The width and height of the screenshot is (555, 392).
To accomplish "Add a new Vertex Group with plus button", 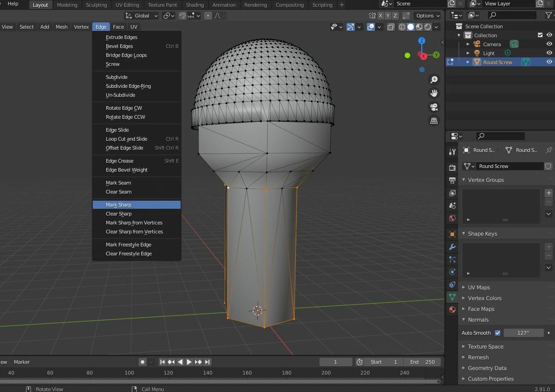I will 549,193.
